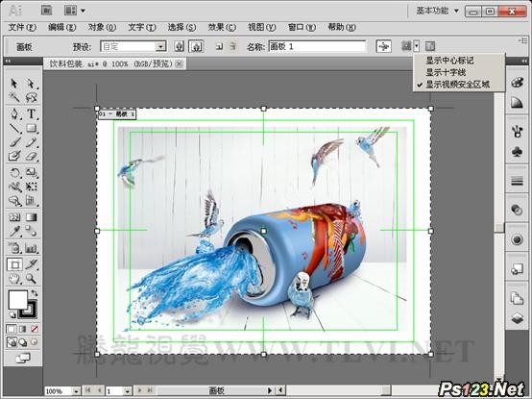Set fill to None
Image resolution: width=532 pixels, height=399 pixels.
click(x=35, y=329)
